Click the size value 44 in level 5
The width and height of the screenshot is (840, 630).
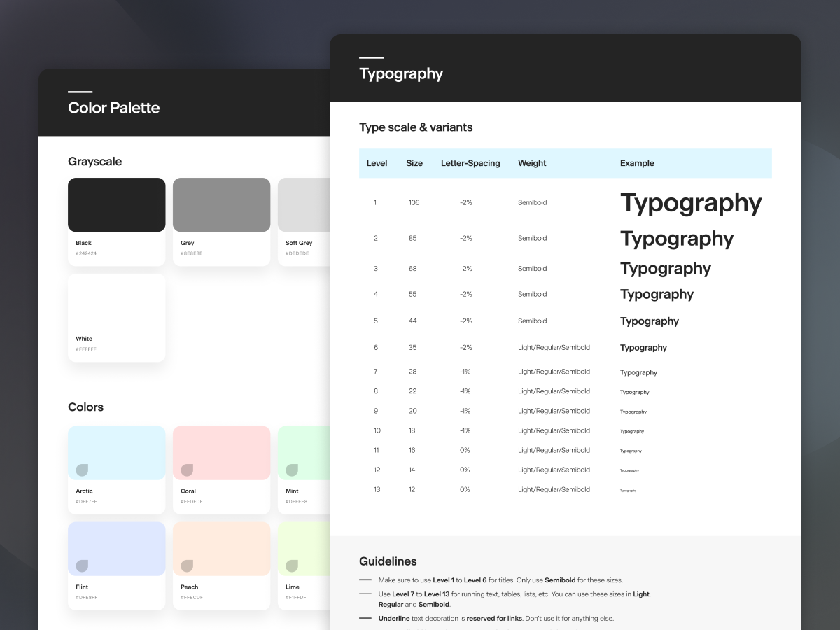click(413, 321)
